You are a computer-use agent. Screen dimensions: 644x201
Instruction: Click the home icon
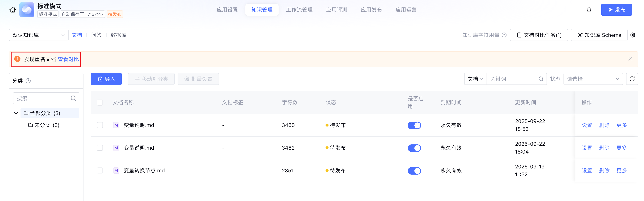[x=12, y=10]
